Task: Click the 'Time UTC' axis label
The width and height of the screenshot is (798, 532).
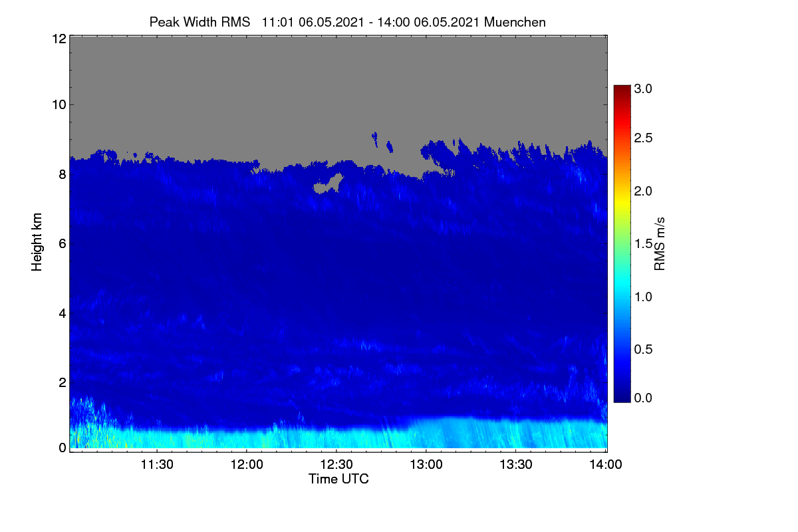Action: point(338,479)
